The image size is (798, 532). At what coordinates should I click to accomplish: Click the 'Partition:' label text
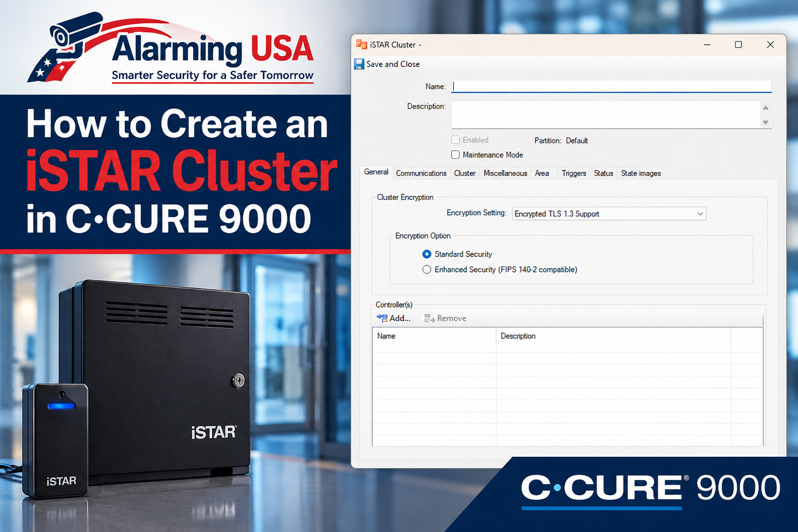coord(548,140)
